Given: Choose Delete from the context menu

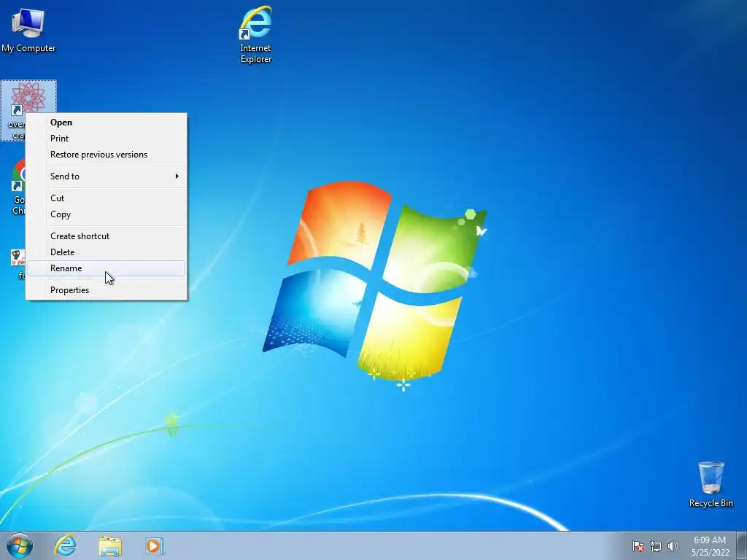Looking at the screenshot, I should 107,252.
